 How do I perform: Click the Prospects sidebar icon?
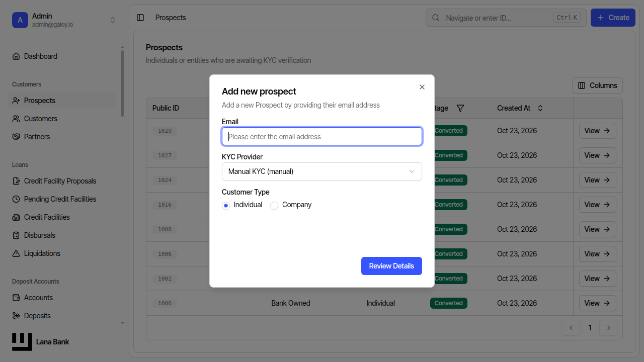click(16, 101)
